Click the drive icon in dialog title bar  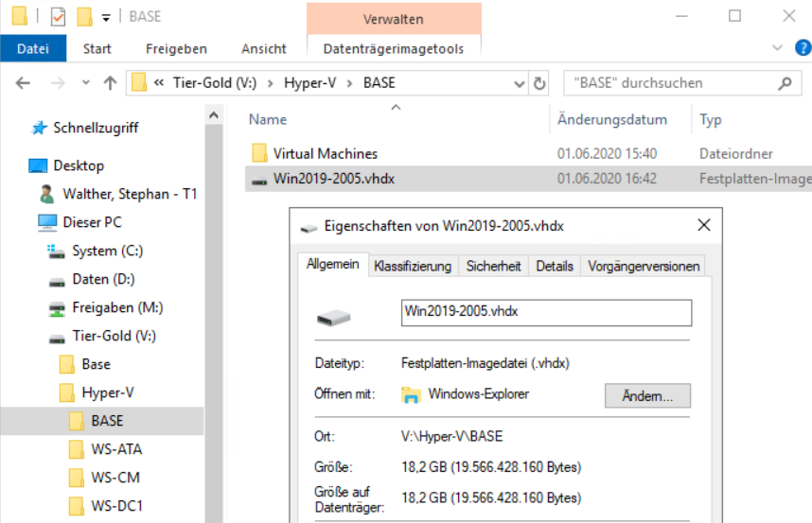(309, 227)
